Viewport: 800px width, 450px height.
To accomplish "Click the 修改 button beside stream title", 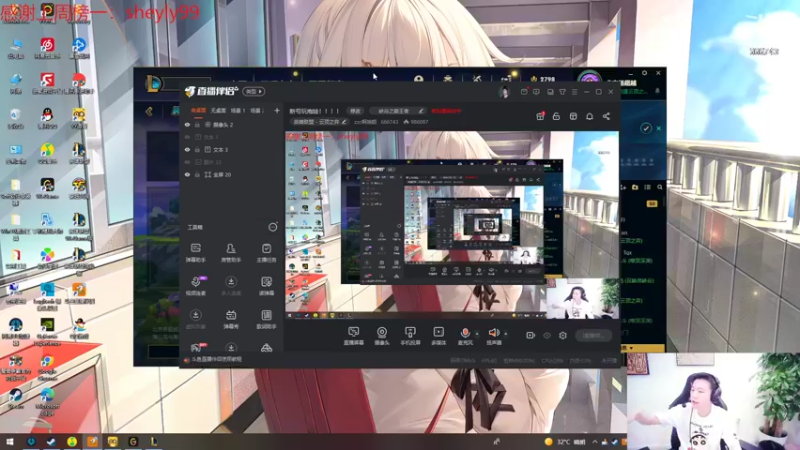I will pyautogui.click(x=355, y=111).
